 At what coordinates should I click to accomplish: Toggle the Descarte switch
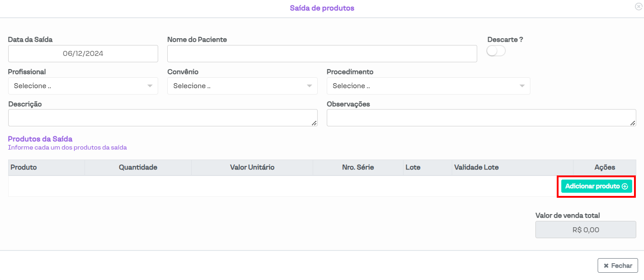495,51
